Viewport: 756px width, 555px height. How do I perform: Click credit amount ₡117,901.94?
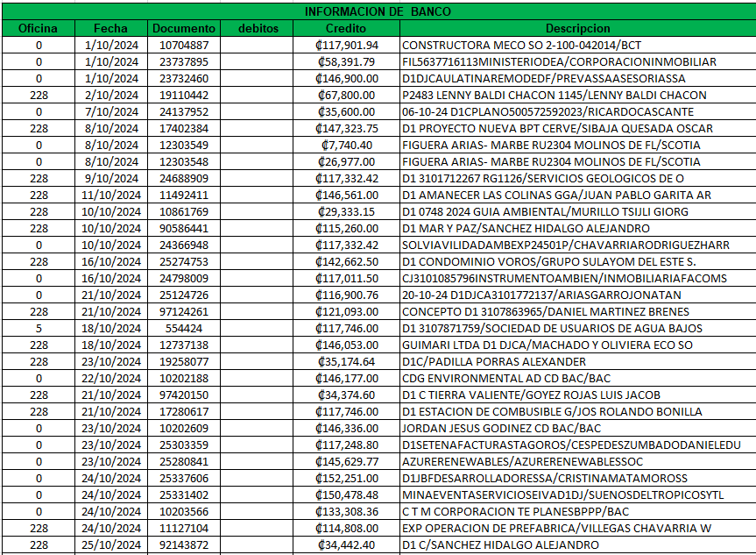[x=347, y=46]
